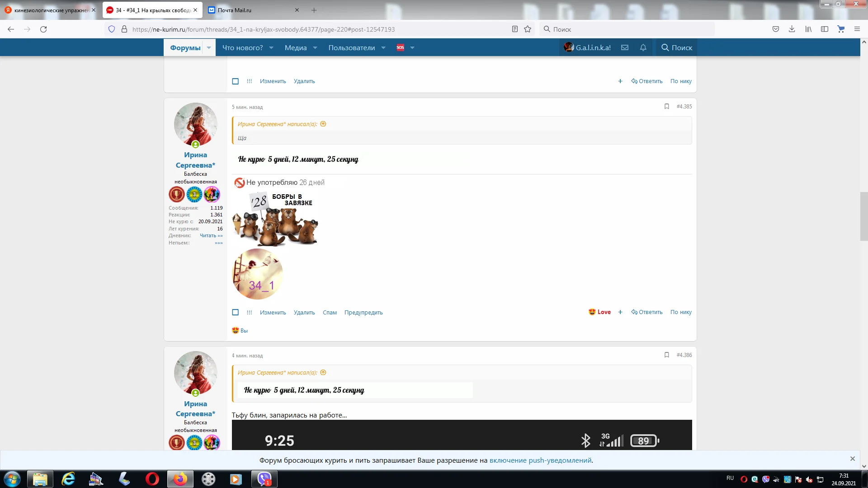868x488 pixels.
Task: Open the forum inbox envelope icon
Action: point(625,47)
